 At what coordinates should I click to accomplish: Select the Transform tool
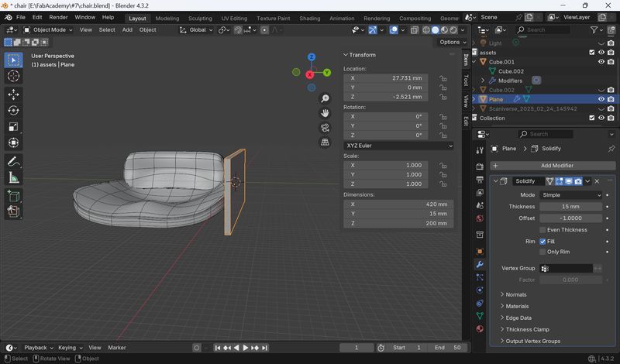click(13, 143)
